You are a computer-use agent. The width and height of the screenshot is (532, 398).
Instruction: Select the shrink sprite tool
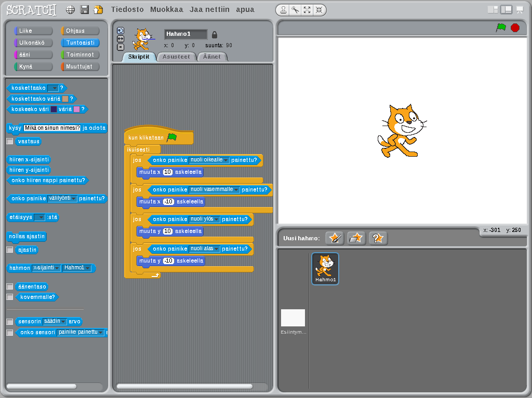319,10
